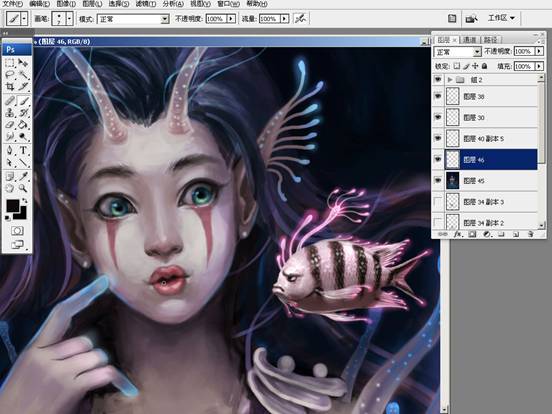Screen dimensions: 552x414
Task: Select the Eyedropper tool
Action: pyautogui.click(x=23, y=176)
